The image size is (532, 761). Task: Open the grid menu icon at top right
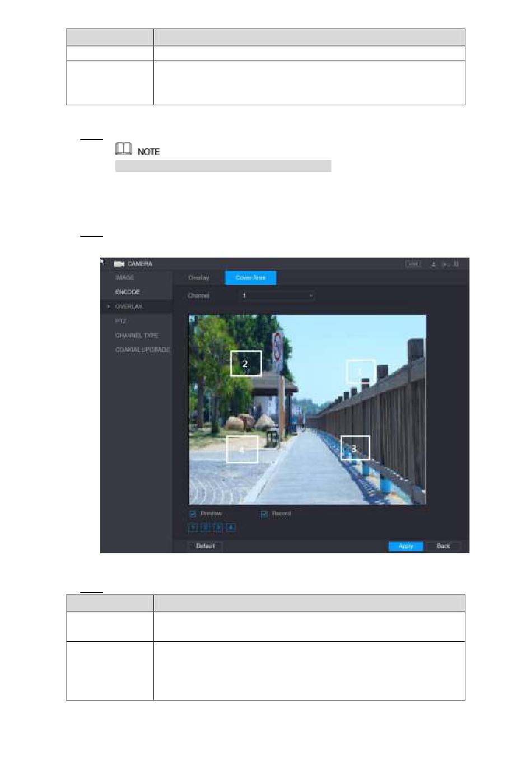456,264
